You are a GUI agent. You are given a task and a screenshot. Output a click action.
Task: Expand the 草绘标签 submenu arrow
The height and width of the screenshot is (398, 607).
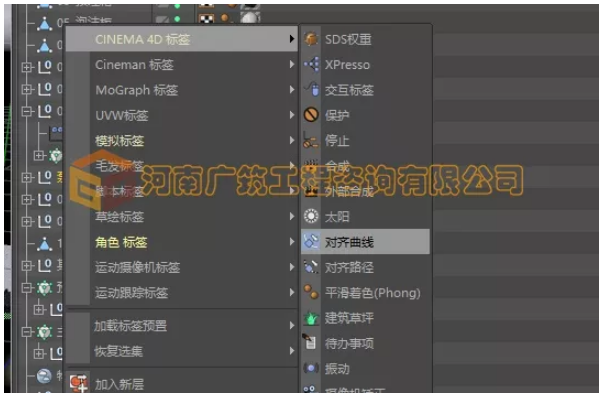click(292, 216)
